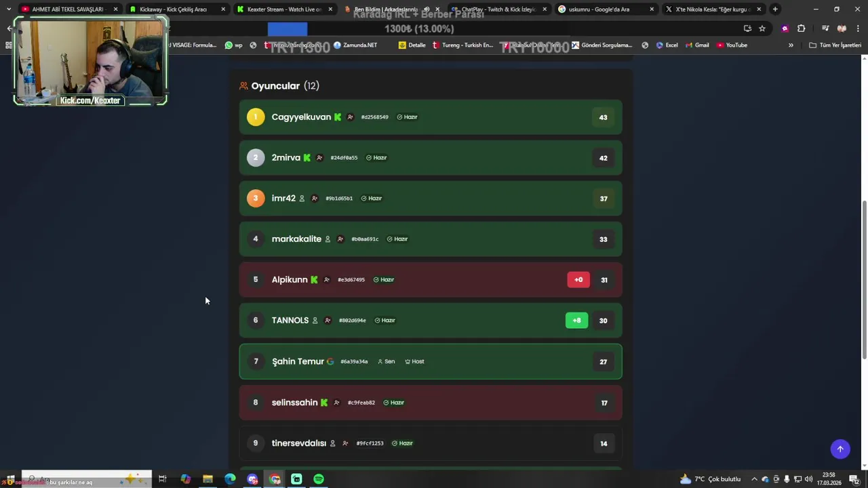Click the Kick logo next to 2mirva
Viewport: 868px width, 488px height.
pos(307,158)
